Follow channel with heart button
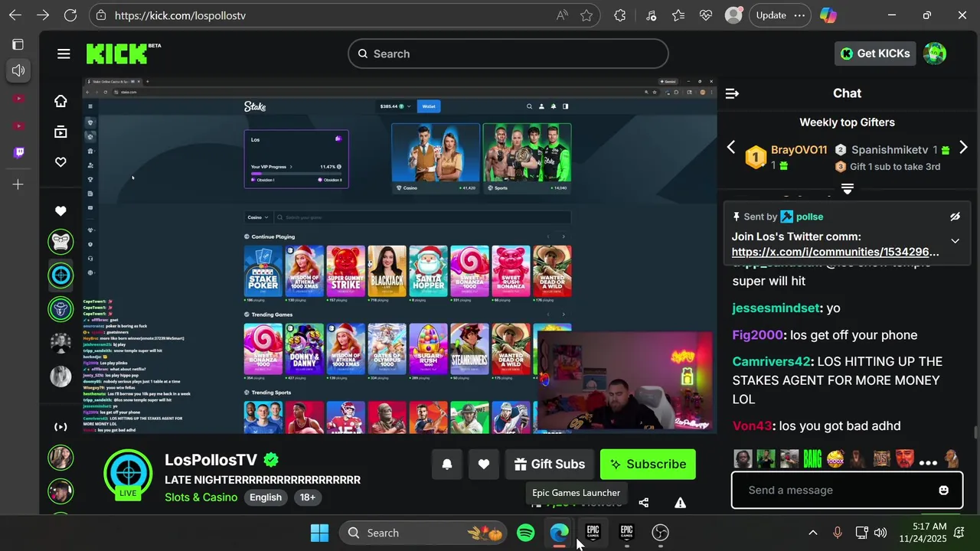 [x=484, y=464]
